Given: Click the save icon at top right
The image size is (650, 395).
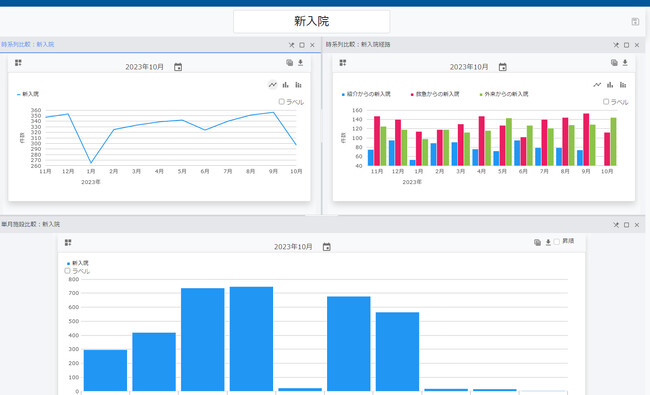Looking at the screenshot, I should pyautogui.click(x=635, y=22).
